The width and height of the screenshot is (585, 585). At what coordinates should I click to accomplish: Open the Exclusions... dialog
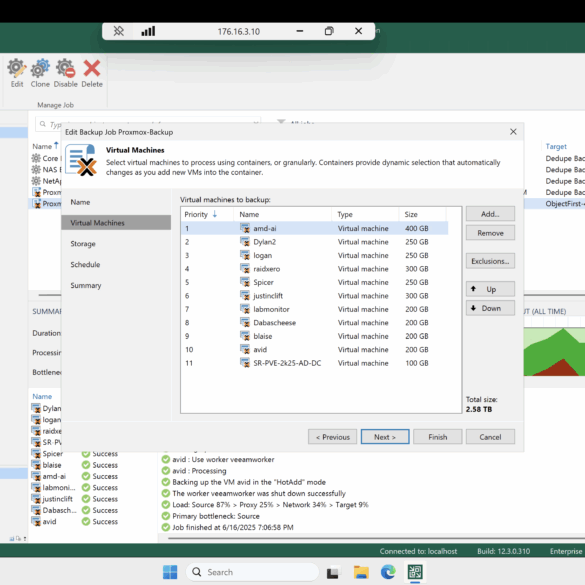490,261
